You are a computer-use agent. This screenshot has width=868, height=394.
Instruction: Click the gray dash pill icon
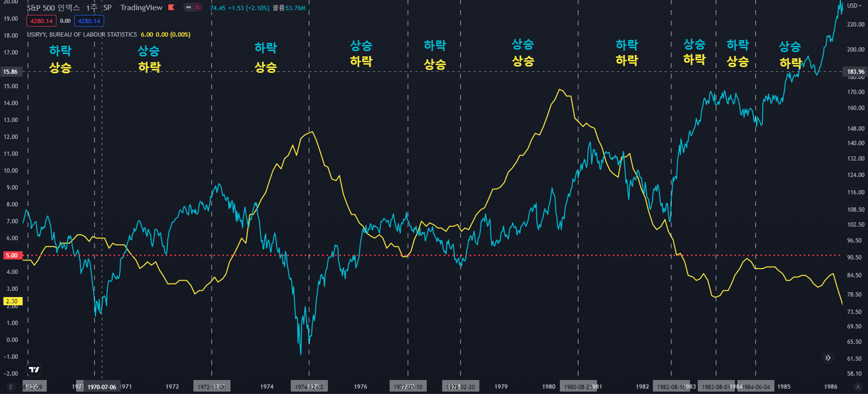[x=188, y=7]
